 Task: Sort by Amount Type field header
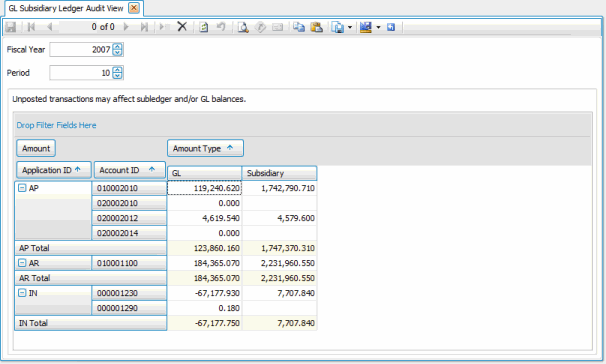click(205, 148)
